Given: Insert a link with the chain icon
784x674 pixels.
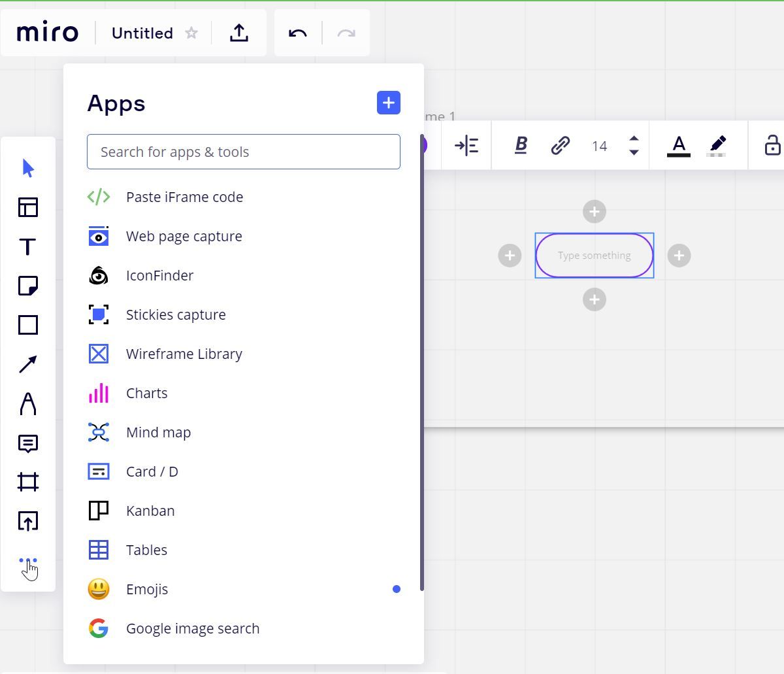Looking at the screenshot, I should coord(560,145).
